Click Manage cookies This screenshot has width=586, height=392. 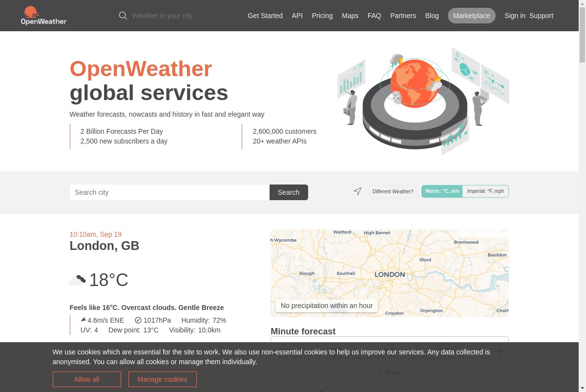point(163,379)
